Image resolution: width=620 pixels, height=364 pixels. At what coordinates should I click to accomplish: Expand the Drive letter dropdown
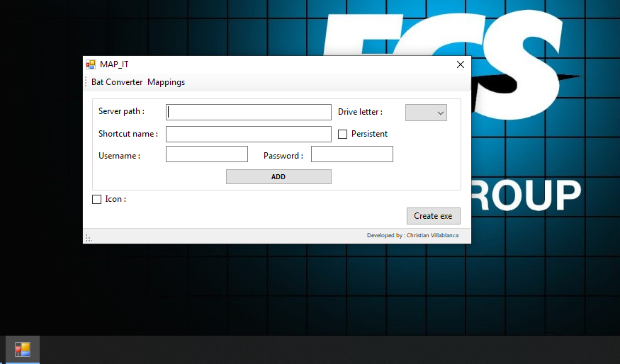(426, 113)
